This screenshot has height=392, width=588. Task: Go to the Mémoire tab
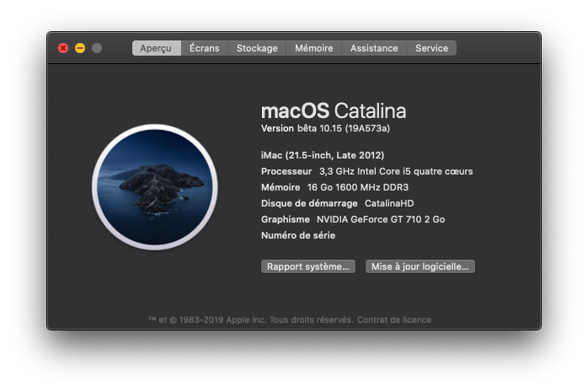click(x=314, y=48)
